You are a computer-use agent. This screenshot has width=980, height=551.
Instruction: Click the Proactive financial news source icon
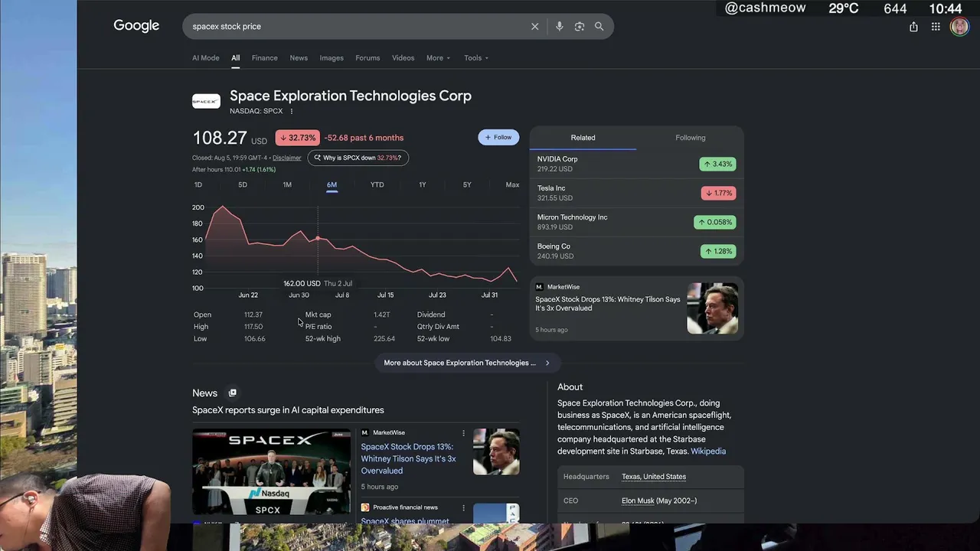[x=365, y=507]
